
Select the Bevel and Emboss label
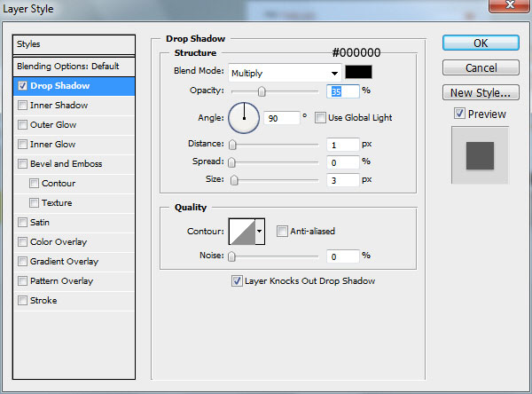click(66, 163)
